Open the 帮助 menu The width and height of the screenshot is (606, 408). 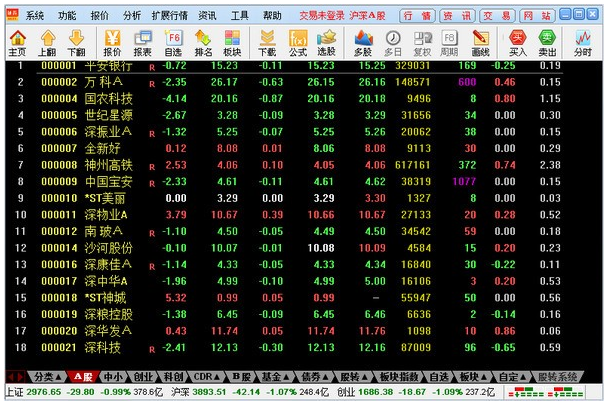(x=272, y=15)
